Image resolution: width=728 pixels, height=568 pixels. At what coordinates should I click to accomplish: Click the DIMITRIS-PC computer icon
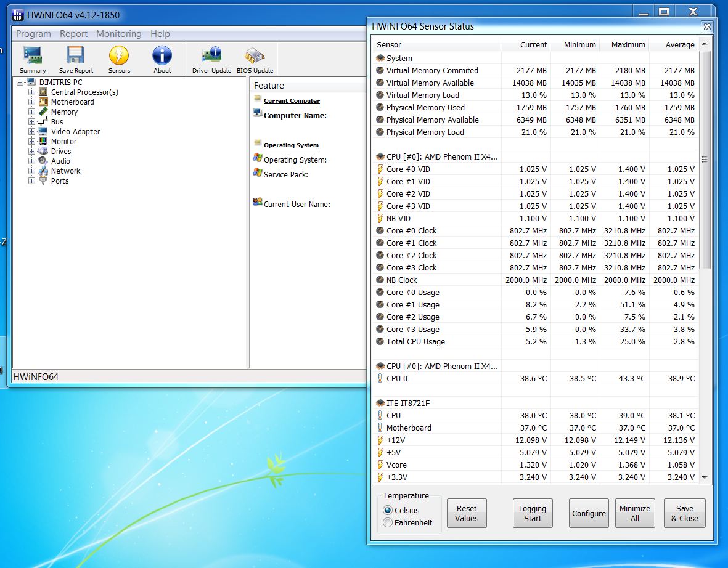coord(31,82)
